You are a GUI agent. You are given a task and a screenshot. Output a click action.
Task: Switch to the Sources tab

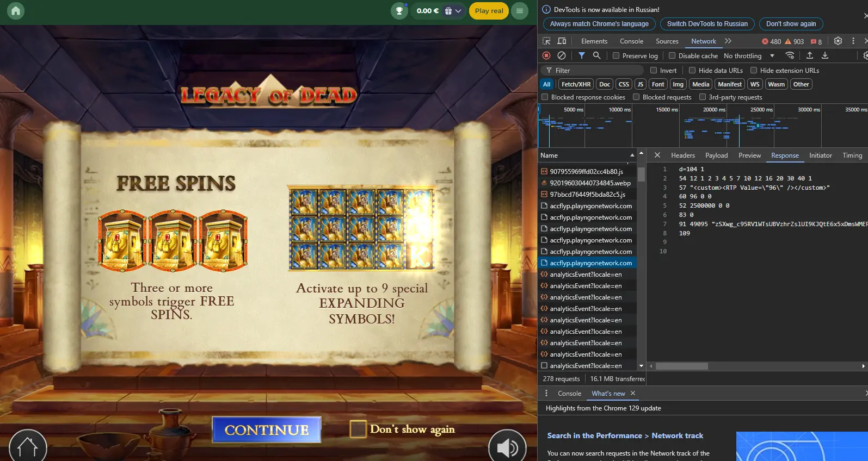click(x=667, y=41)
